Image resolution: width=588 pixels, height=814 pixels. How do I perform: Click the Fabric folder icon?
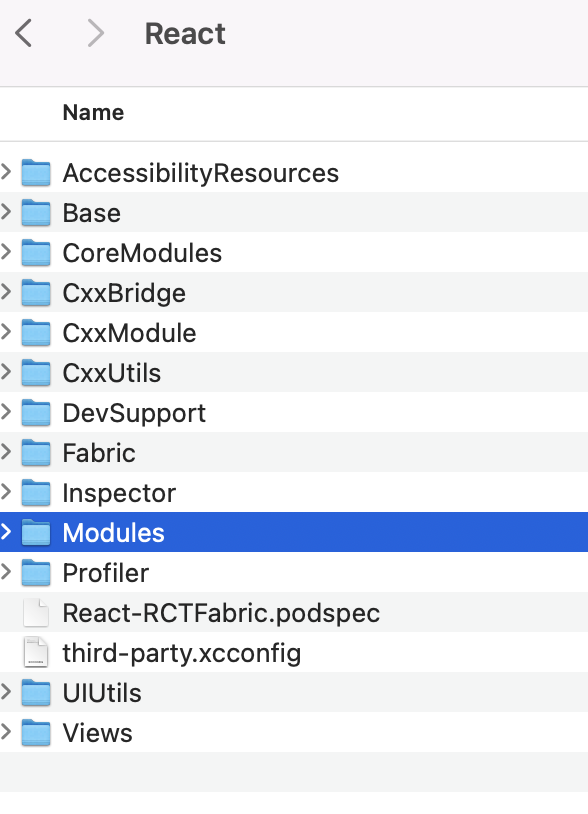coord(36,452)
